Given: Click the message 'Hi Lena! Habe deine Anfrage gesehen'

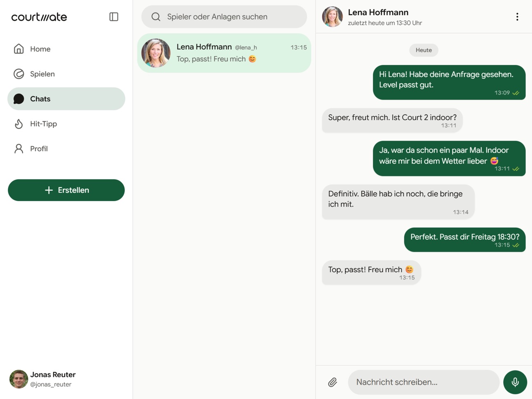Looking at the screenshot, I should 449,82.
